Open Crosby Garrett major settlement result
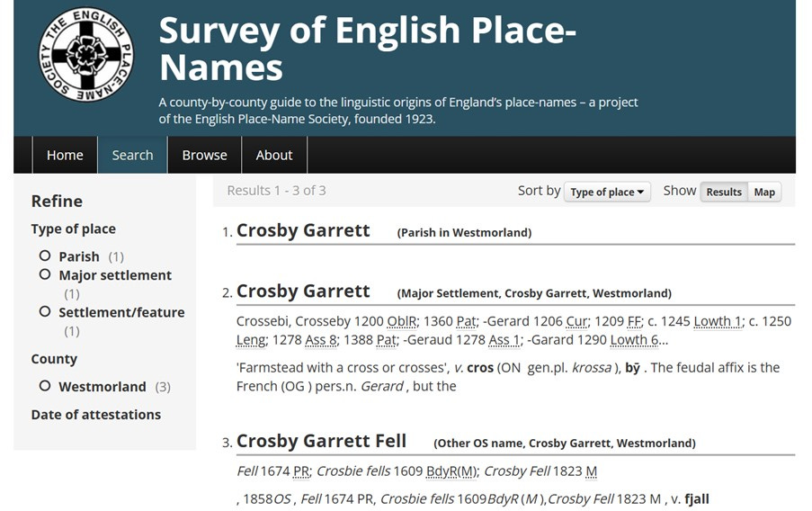Image resolution: width=812 pixels, height=511 pixels. click(303, 291)
